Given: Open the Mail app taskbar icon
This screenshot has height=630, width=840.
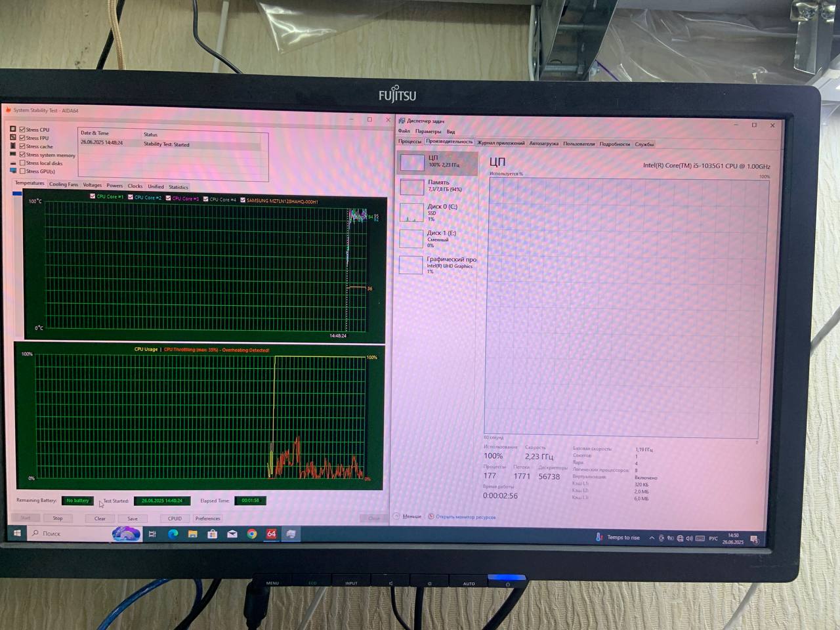Looking at the screenshot, I should coord(232,534).
